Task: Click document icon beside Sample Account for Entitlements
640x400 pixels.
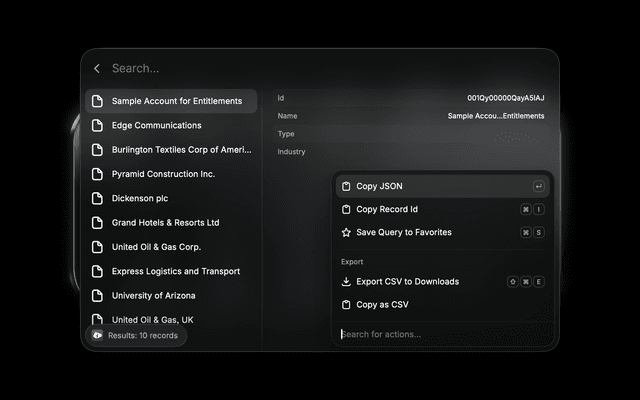Action: [x=97, y=101]
